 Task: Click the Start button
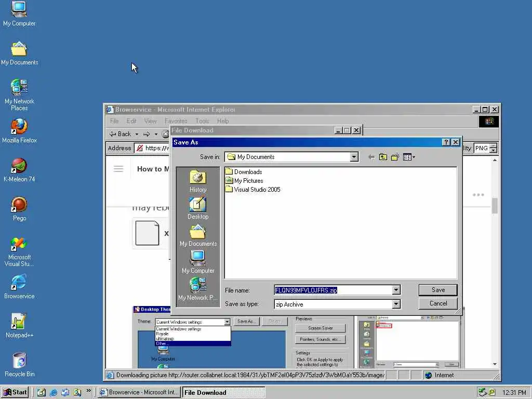(x=15, y=392)
